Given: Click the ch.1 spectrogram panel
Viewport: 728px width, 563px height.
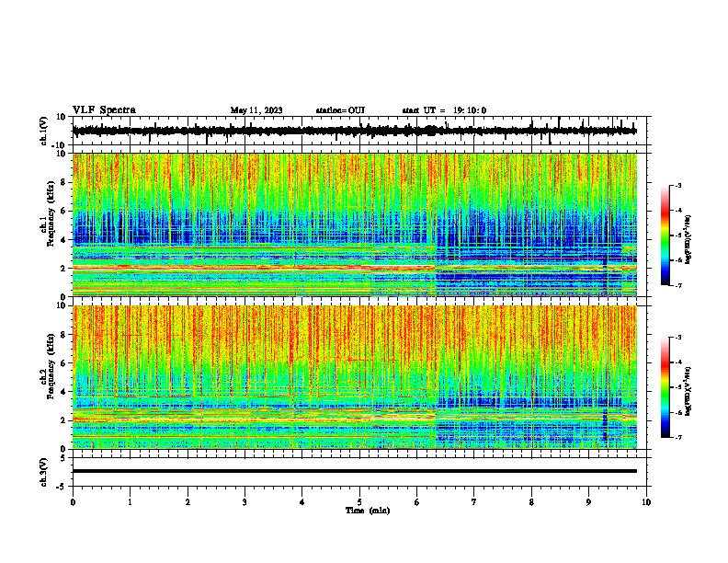Looking at the screenshot, I should pos(355,224).
